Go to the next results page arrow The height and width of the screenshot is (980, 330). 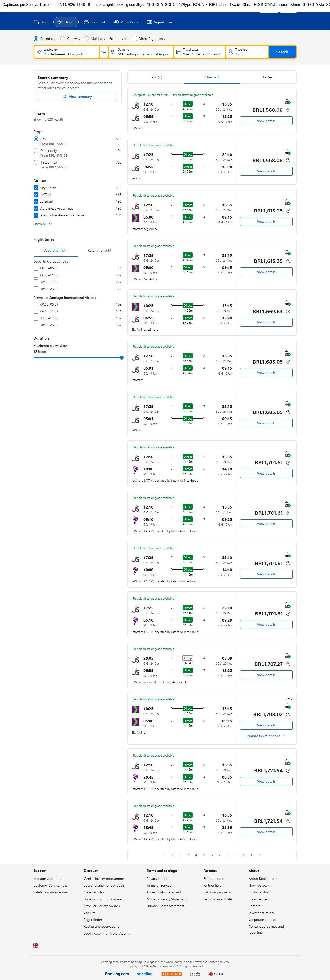(x=260, y=855)
